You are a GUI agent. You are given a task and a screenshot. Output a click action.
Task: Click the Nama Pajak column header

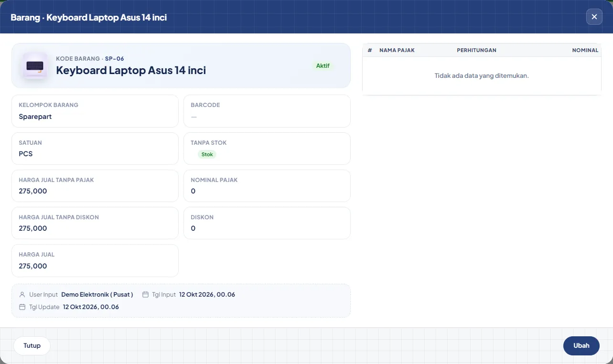[x=397, y=50]
